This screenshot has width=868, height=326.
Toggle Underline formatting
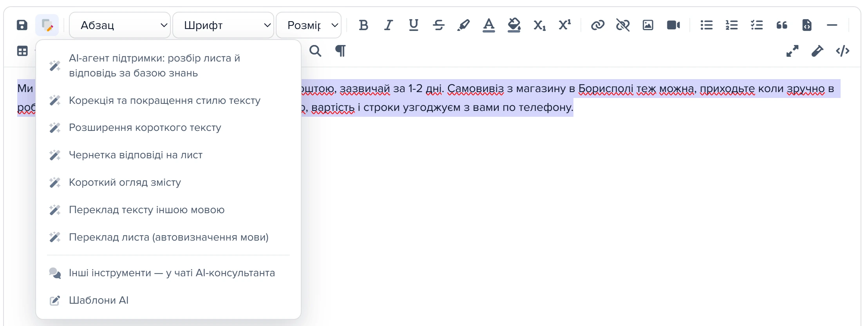[x=414, y=25]
